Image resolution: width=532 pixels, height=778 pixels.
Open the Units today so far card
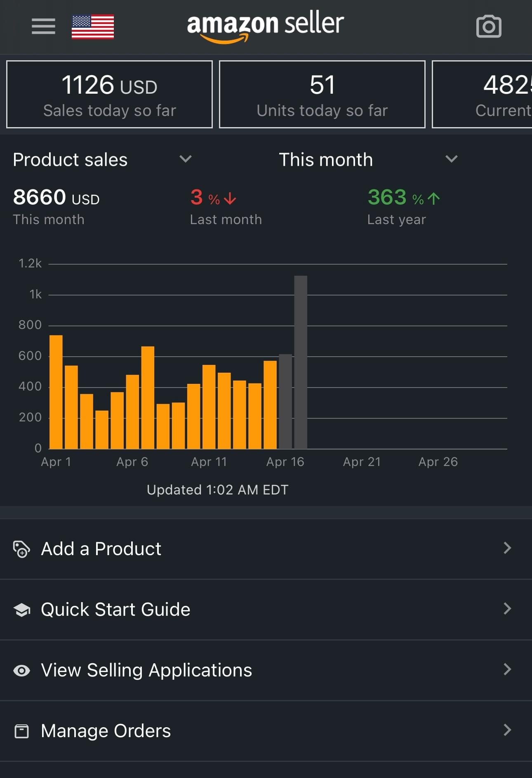[322, 94]
